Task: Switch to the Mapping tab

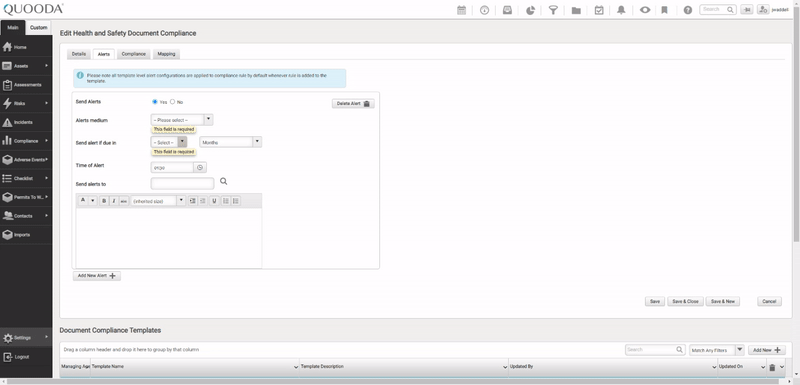Action: (166, 54)
